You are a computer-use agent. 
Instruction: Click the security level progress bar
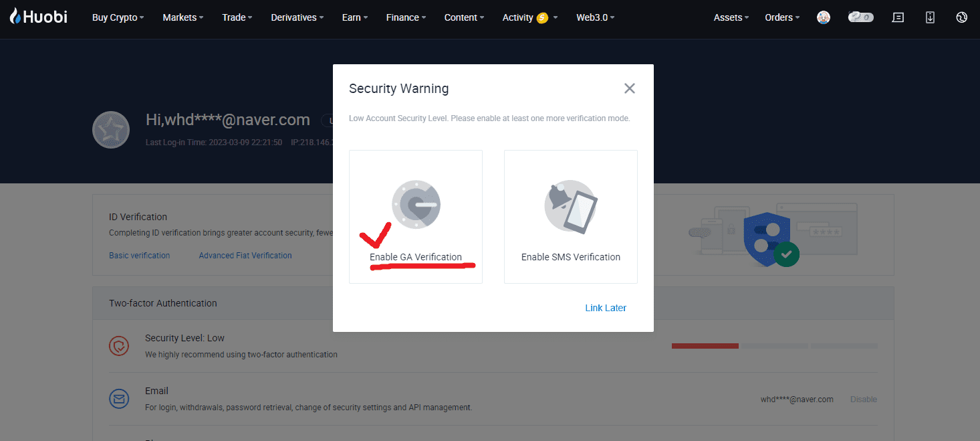point(705,346)
